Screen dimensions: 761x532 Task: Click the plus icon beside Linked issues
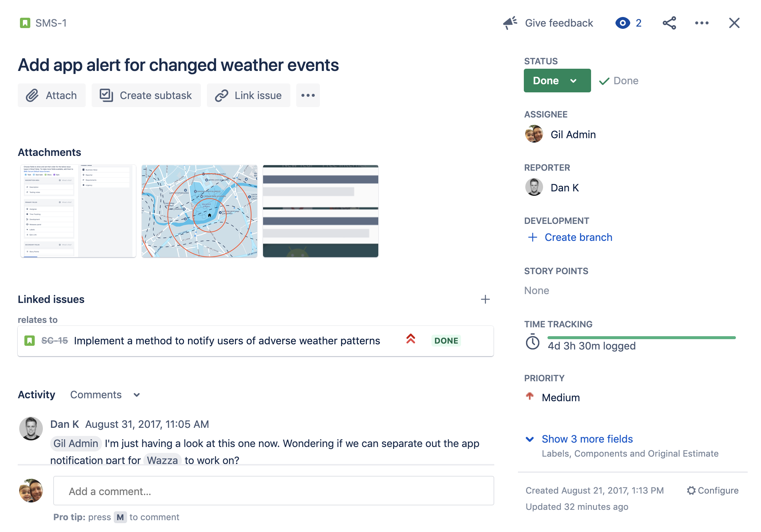(x=485, y=299)
